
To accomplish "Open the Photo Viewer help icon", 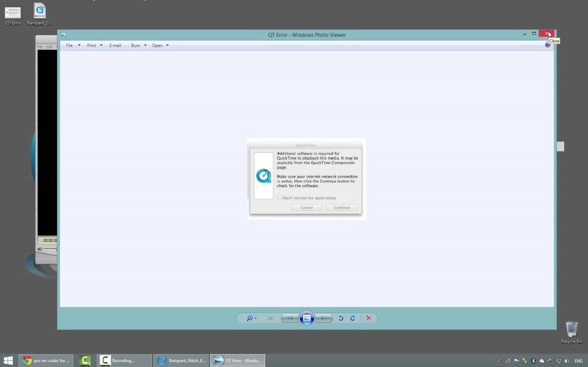I will click(548, 45).
